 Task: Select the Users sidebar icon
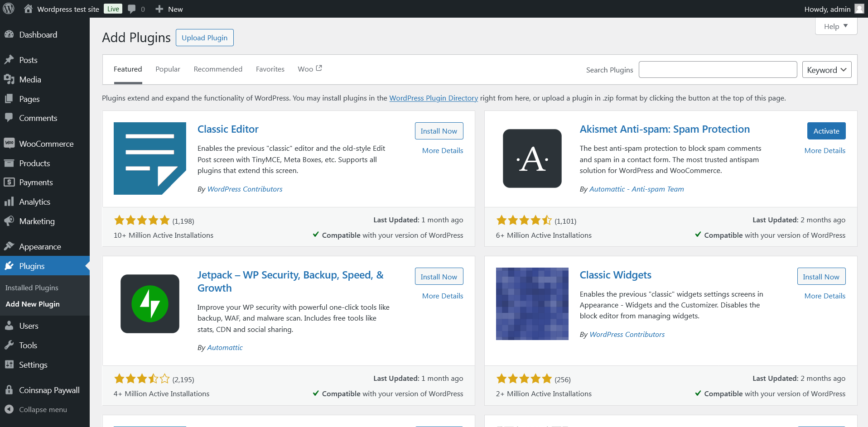[x=10, y=326]
